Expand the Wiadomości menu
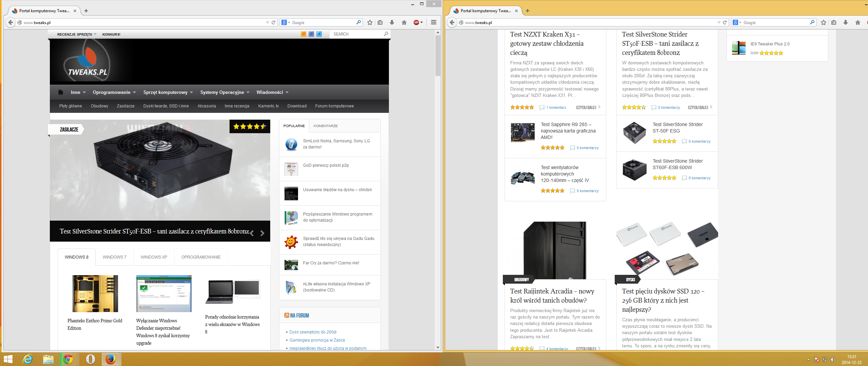Viewport: 868px width, 366px height. coord(273,92)
